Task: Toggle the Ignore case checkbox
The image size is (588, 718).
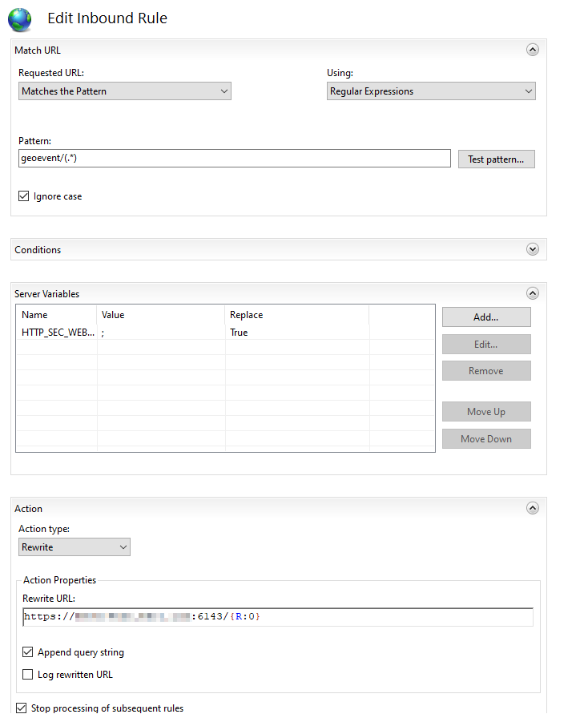Action: (24, 196)
